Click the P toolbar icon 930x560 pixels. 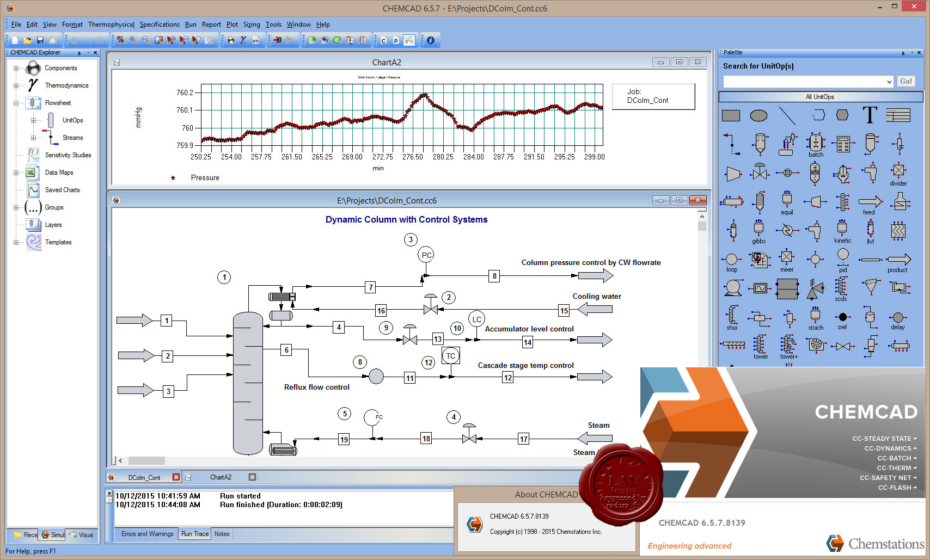396,40
